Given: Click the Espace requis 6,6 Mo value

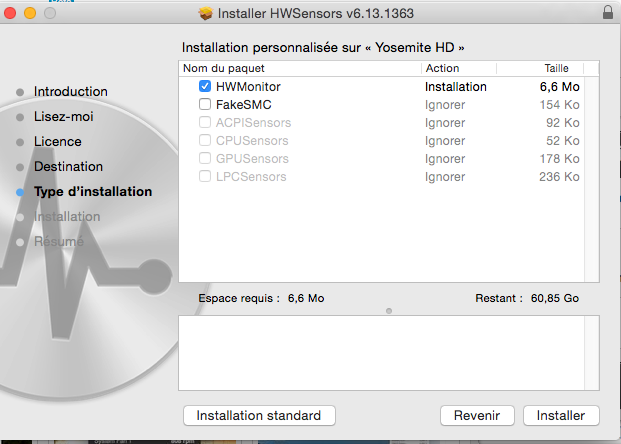Looking at the screenshot, I should [306, 298].
